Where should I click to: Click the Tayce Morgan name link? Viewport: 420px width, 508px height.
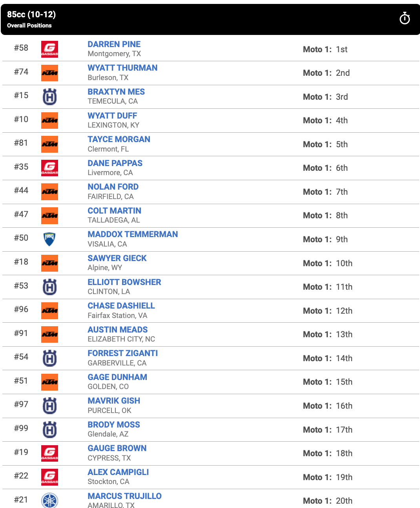coord(119,139)
